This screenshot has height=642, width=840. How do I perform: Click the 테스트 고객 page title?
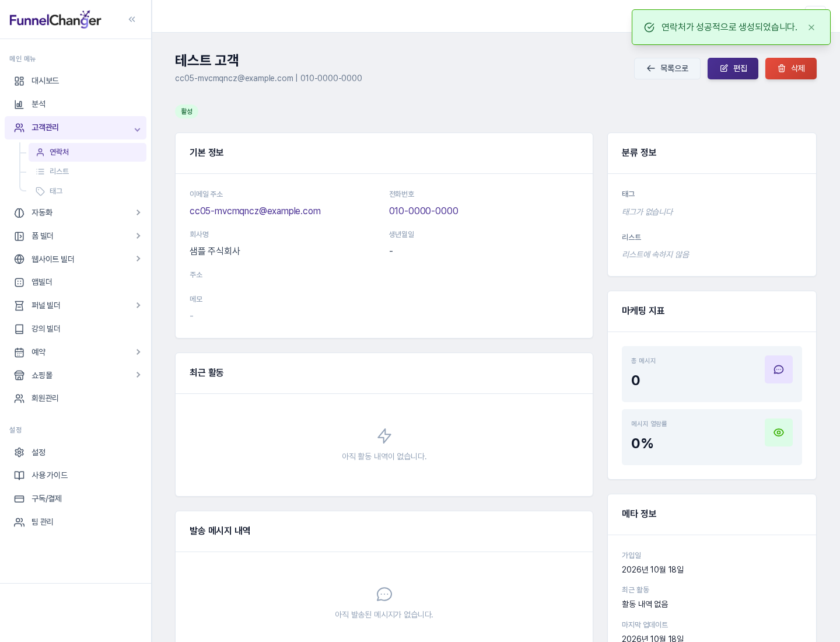coord(207,61)
